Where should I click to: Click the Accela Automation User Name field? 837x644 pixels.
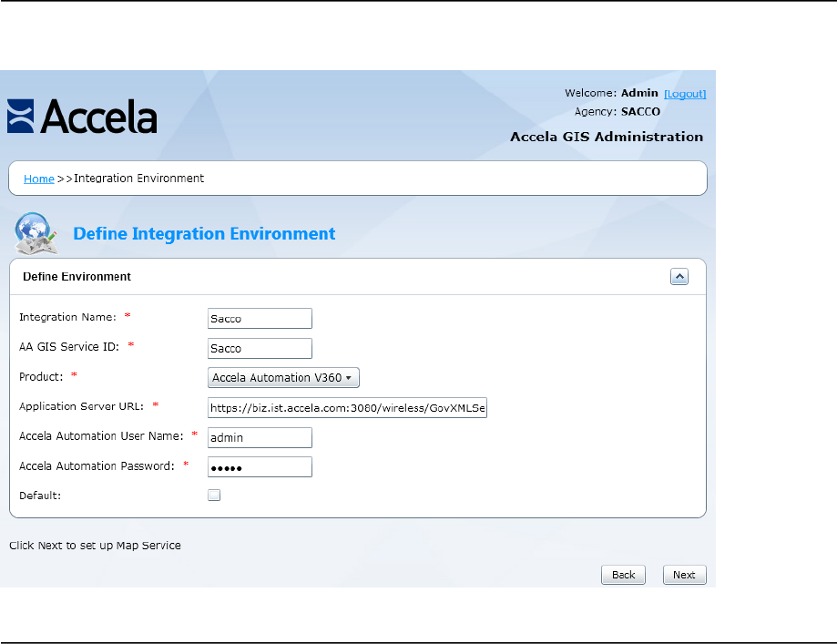pyautogui.click(x=260, y=437)
